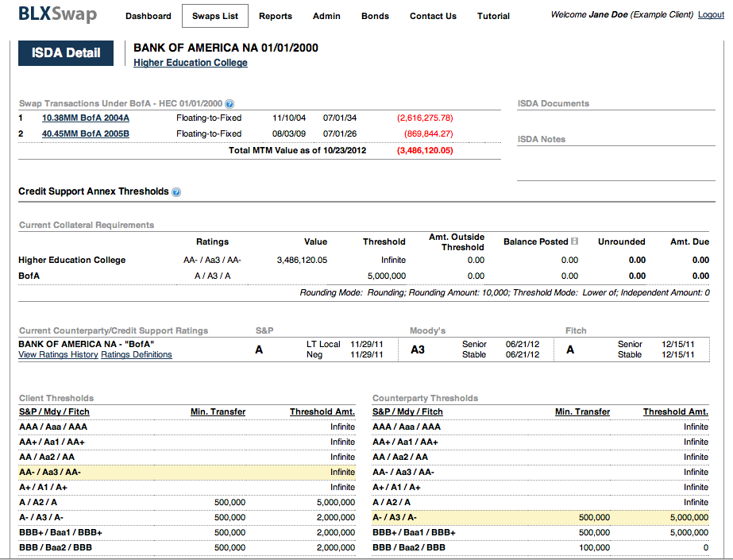This screenshot has width=733, height=560.
Task: Click Client Thresholds Min. Transfer header
Action: pyautogui.click(x=218, y=411)
